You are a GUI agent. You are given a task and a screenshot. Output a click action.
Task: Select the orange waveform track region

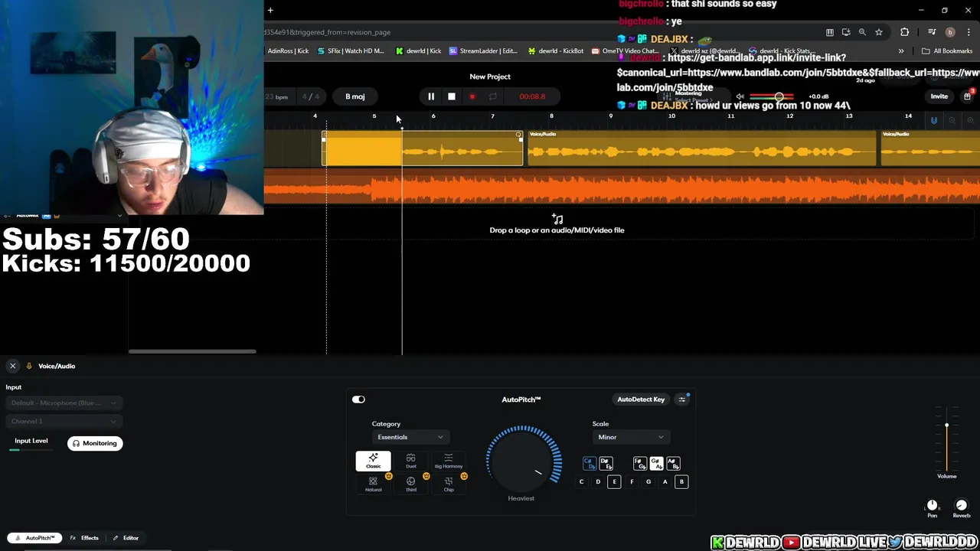point(622,188)
